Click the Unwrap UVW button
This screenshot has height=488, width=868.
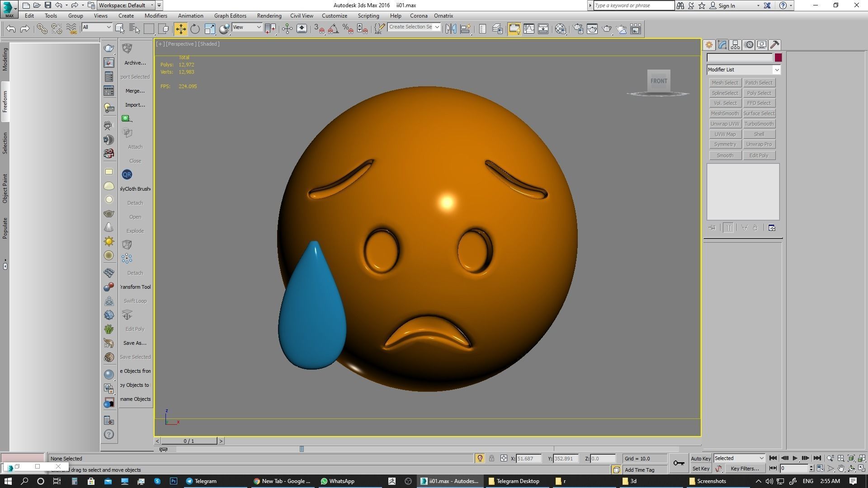pyautogui.click(x=725, y=124)
